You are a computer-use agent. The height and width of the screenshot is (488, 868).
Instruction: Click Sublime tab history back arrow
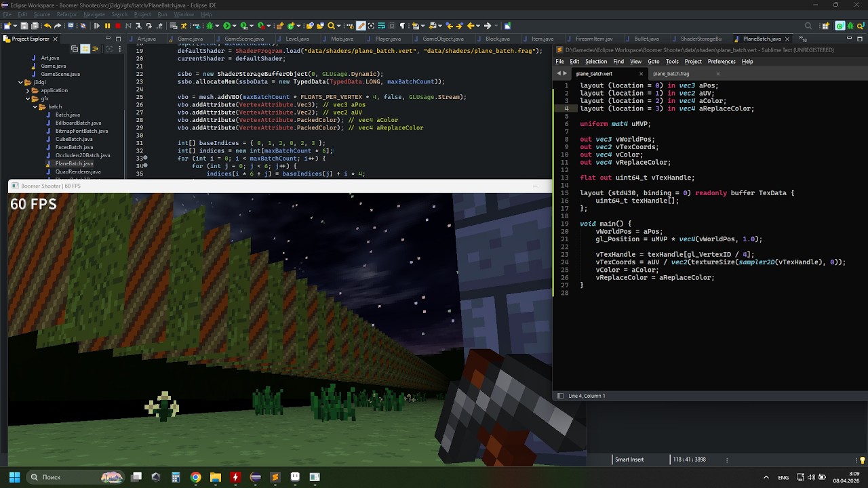[x=560, y=74]
